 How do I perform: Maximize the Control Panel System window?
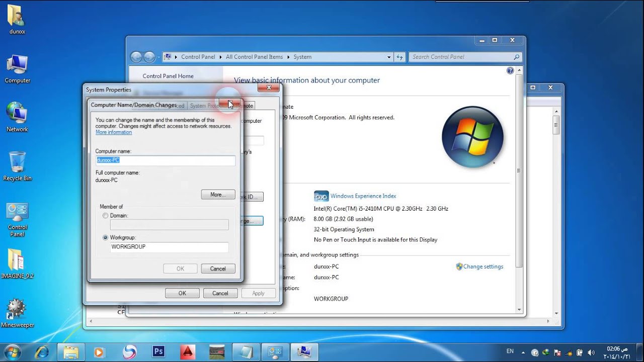pos(495,40)
